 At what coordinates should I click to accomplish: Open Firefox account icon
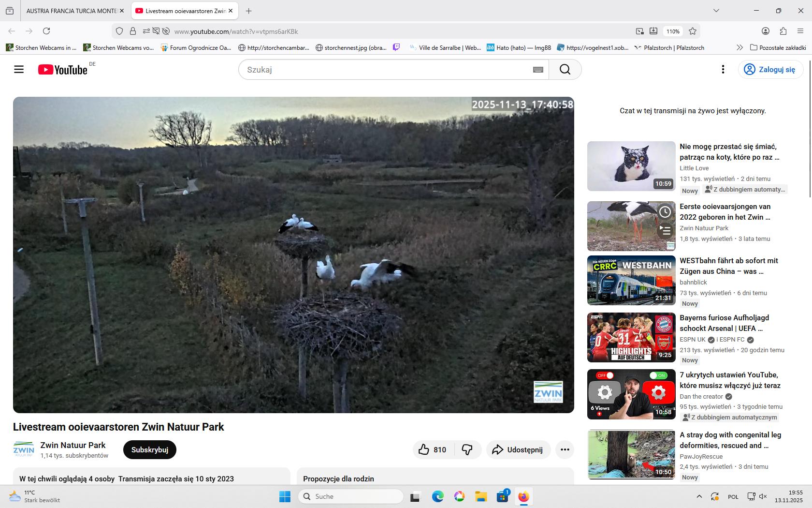point(766,31)
